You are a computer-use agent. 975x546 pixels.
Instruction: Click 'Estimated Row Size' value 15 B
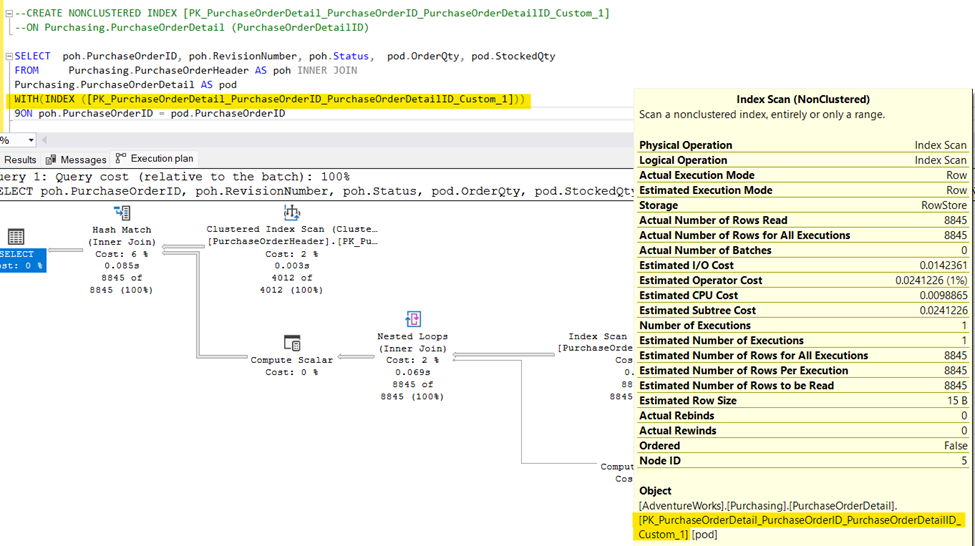[957, 400]
